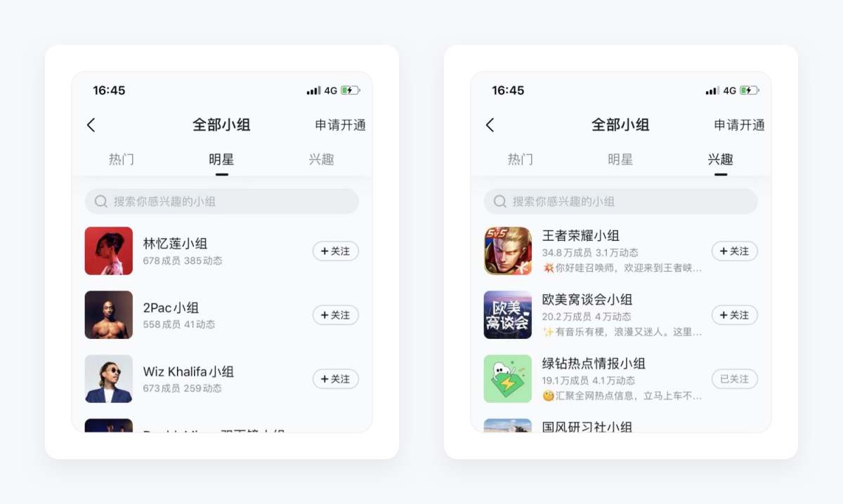Viewport: 843px width, 504px height.
Task: Select the 明星 tab on the right screen
Action: pyautogui.click(x=620, y=159)
